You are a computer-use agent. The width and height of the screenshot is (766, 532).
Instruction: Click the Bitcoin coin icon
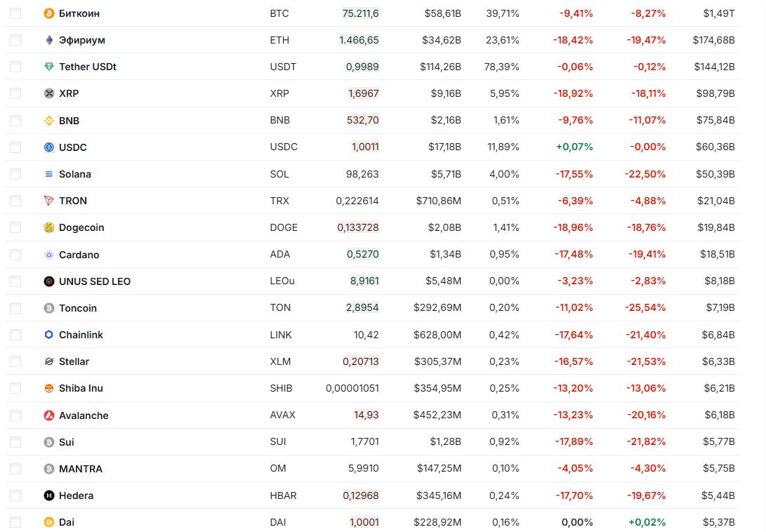pyautogui.click(x=49, y=13)
